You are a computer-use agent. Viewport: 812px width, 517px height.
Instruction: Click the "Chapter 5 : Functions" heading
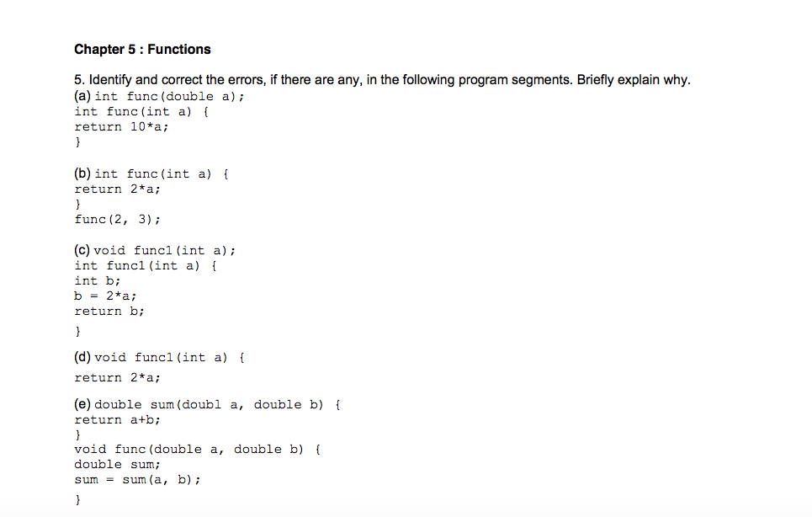click(x=142, y=49)
